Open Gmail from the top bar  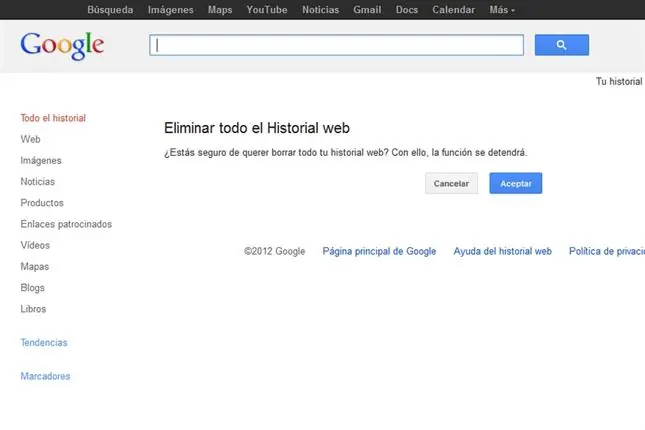point(367,9)
